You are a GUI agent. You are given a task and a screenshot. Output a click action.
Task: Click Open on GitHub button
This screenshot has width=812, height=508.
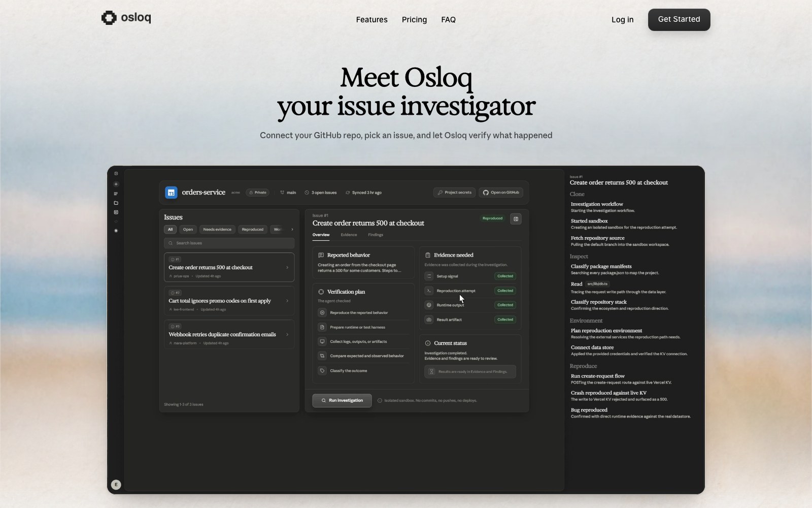point(501,193)
